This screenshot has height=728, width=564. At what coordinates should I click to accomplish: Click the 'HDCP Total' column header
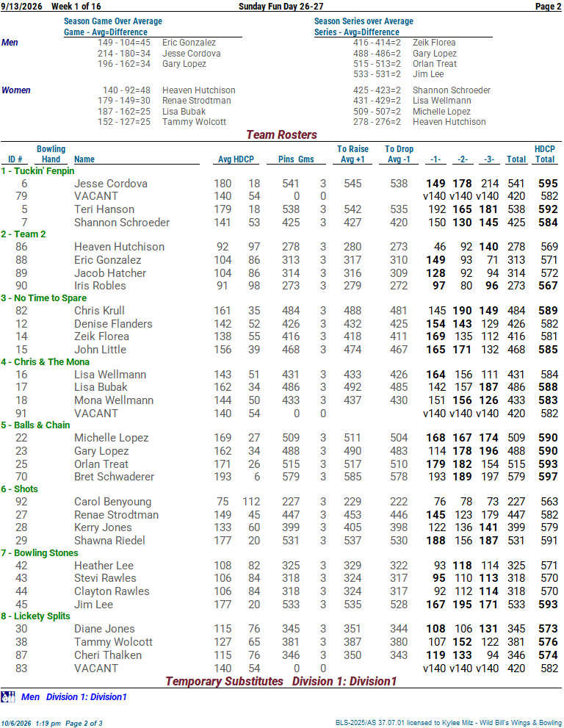coord(544,154)
